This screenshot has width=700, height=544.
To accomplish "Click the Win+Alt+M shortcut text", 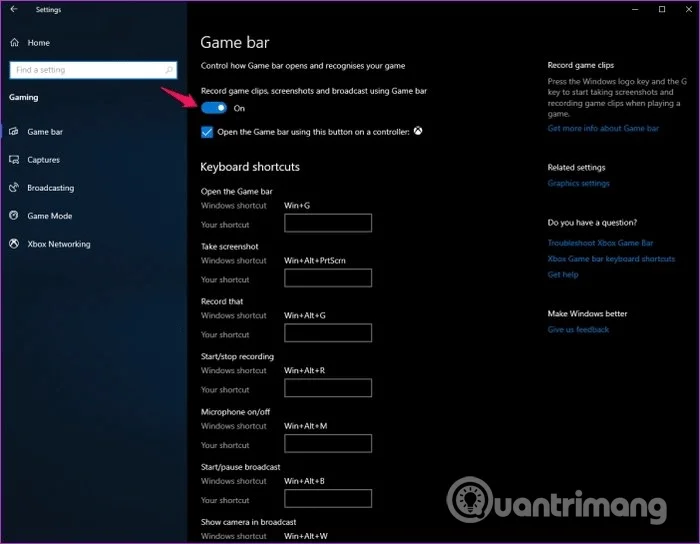I will 305,426.
